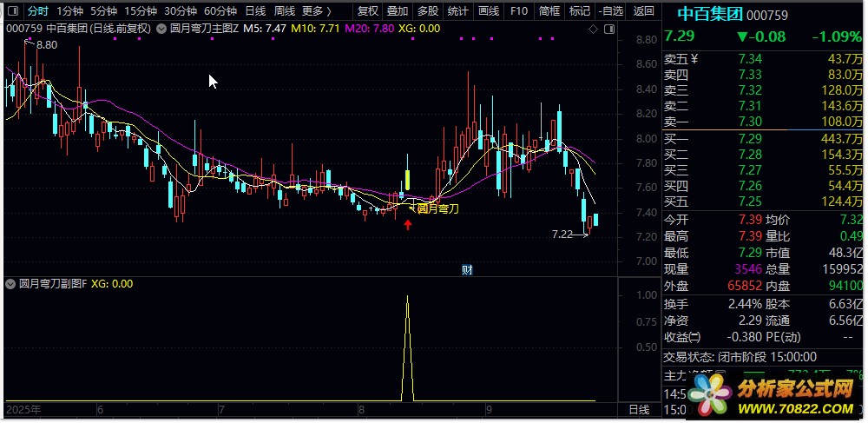
Task: Open the 圆月弯刀副图F indicator dropdown
Action: click(x=10, y=284)
